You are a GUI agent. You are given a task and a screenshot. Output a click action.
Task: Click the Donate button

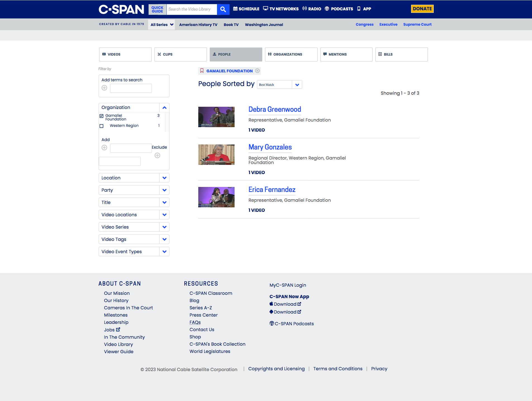click(422, 9)
